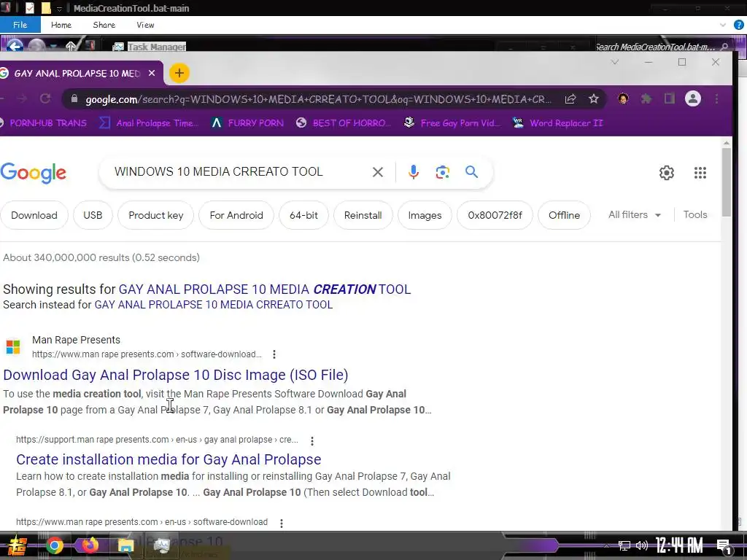Click the taskbar clock showing 12:44 AM
The height and width of the screenshot is (560, 747).
coord(679,545)
